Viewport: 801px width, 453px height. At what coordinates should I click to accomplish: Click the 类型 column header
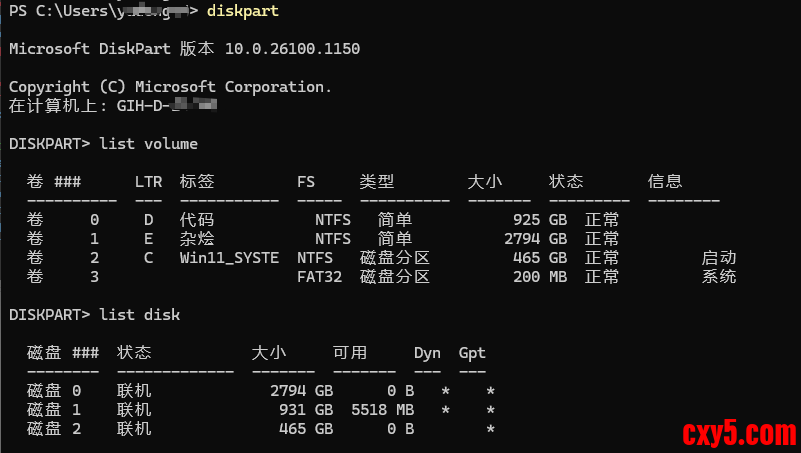377,182
